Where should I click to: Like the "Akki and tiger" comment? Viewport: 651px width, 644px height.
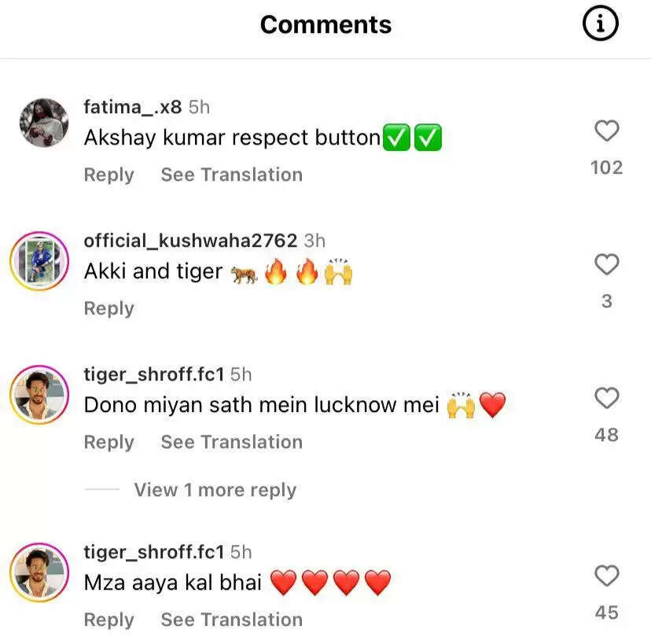[606, 265]
